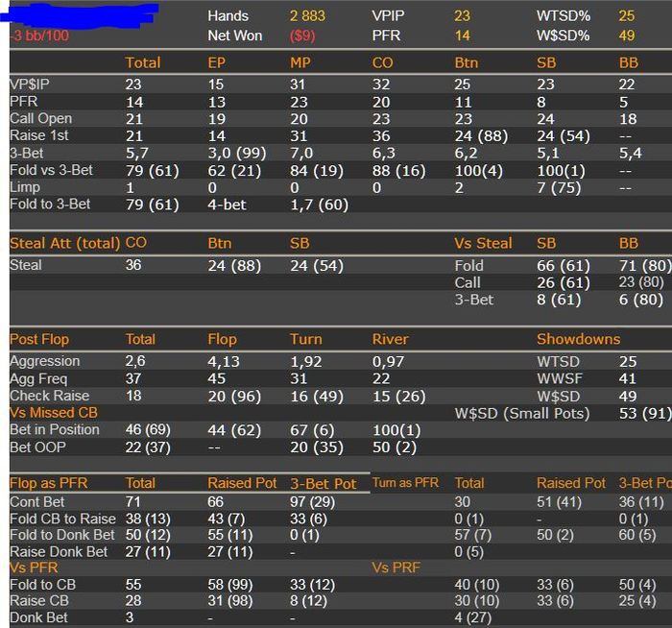
Task: Select the Limp value '7 (75)' for SB
Action: pyautogui.click(x=559, y=188)
